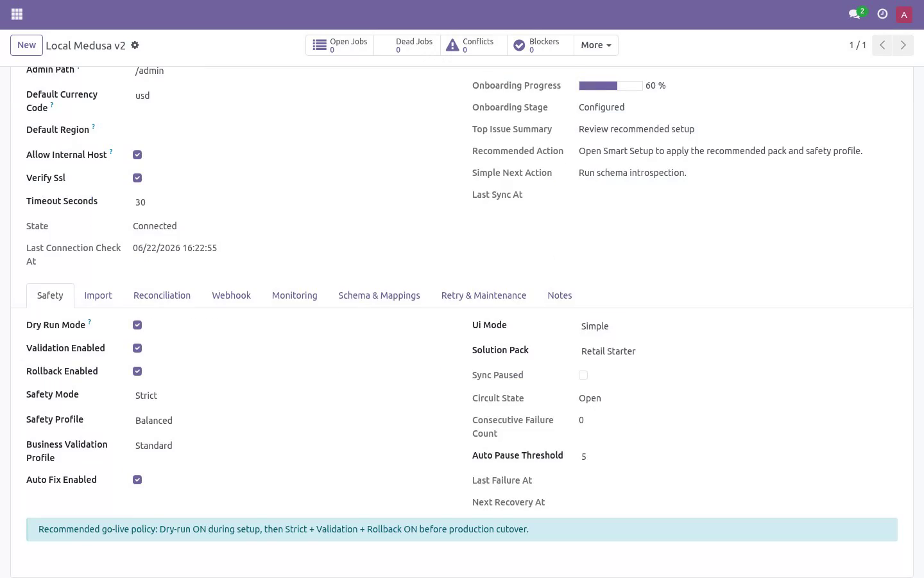
Task: Switch to the Import tab
Action: [x=98, y=295]
